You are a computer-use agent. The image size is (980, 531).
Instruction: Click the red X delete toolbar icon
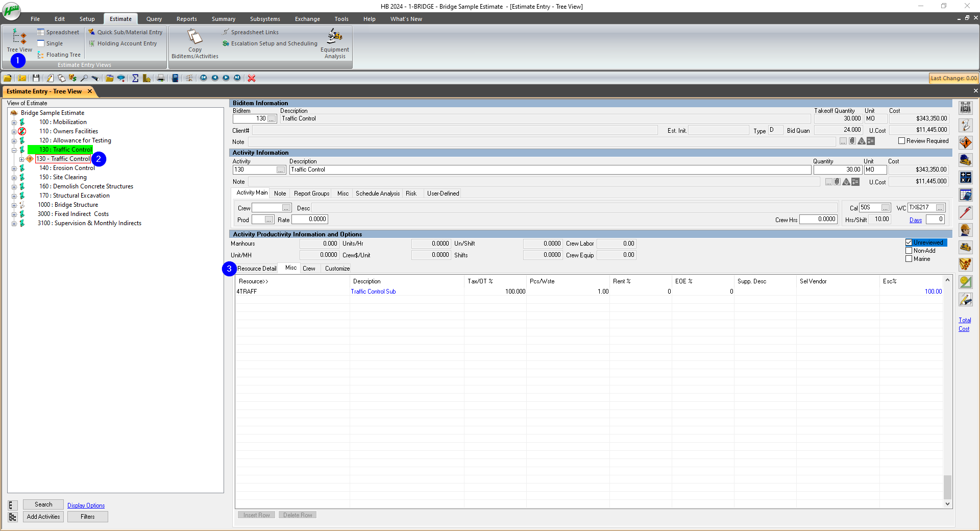coord(252,78)
